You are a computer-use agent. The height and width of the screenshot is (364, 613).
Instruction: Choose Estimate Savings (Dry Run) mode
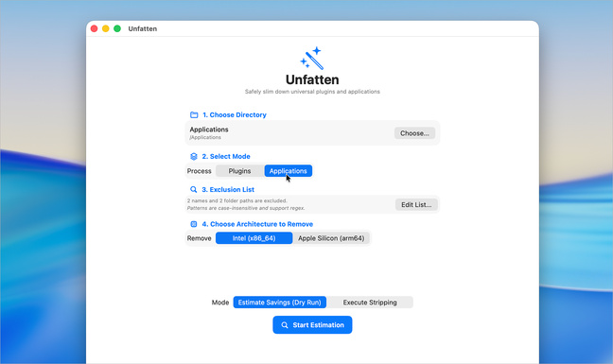[x=279, y=303]
